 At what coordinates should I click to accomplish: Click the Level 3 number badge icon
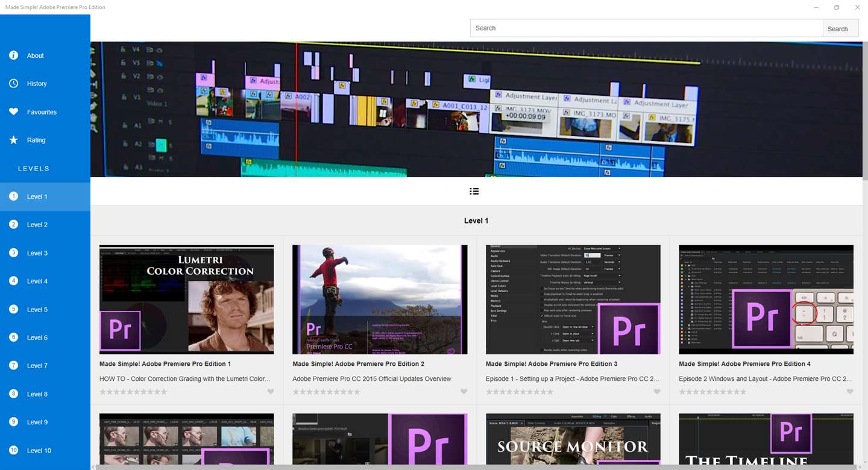[13, 253]
